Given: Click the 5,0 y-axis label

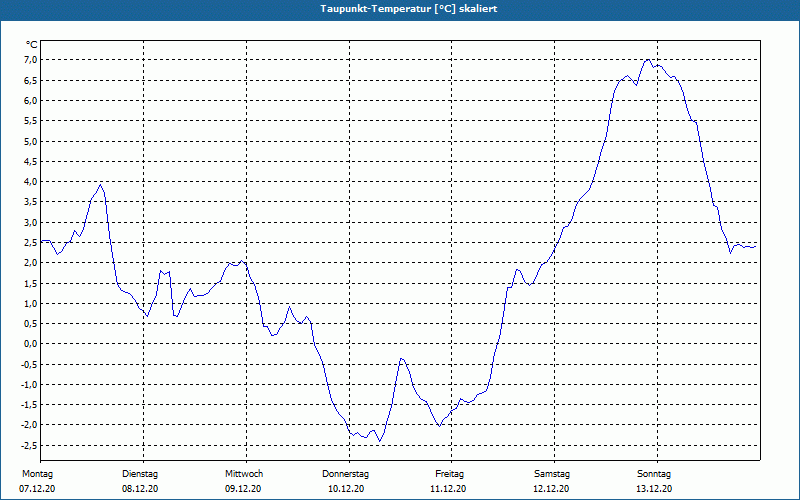Looking at the screenshot, I should click(30, 141).
